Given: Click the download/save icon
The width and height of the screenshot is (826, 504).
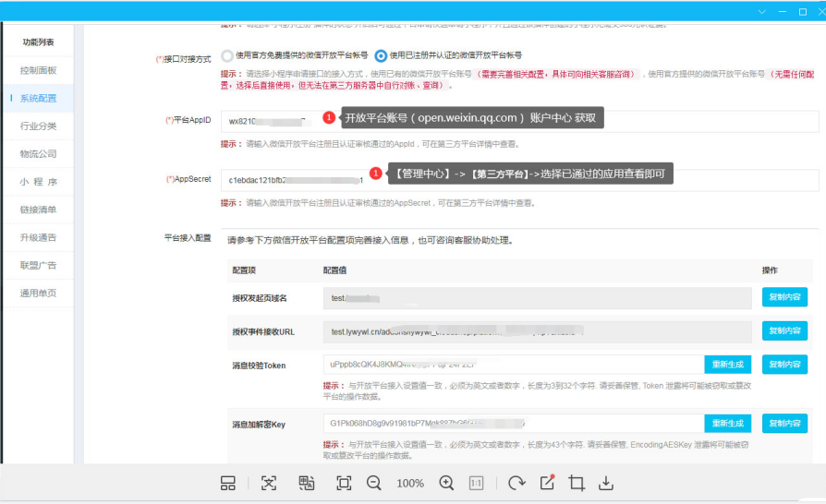Looking at the screenshot, I should 606,483.
